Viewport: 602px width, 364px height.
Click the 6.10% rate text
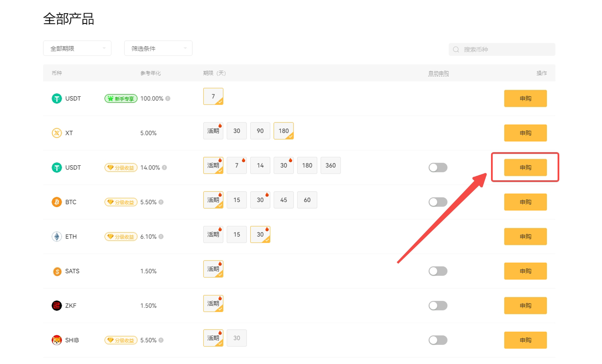[148, 237]
